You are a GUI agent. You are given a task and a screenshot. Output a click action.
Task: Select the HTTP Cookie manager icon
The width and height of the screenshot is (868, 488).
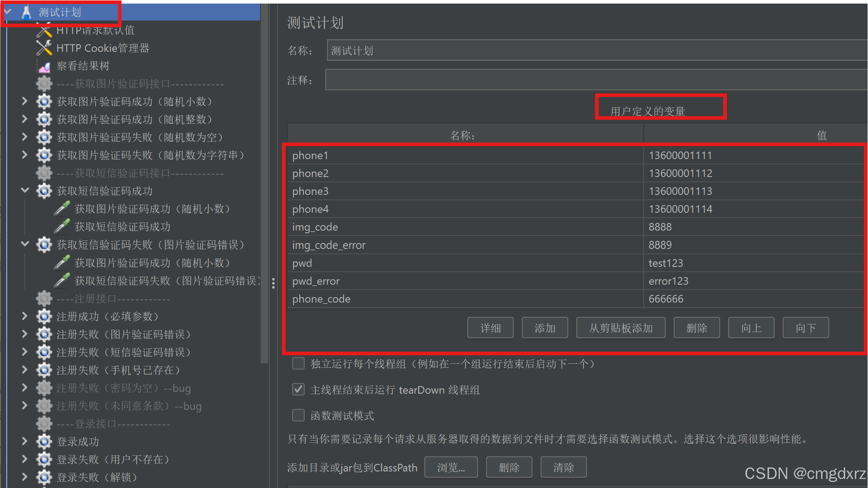[44, 48]
